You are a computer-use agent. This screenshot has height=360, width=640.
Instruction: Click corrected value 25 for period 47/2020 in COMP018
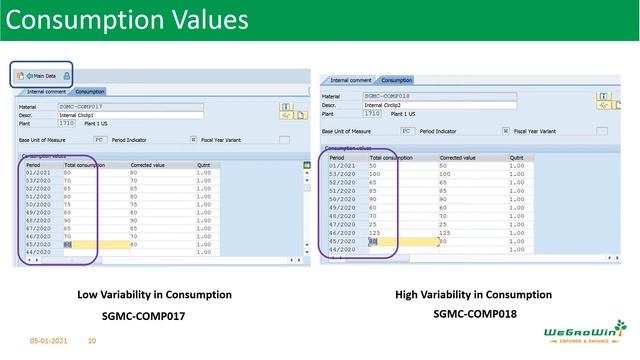473,224
